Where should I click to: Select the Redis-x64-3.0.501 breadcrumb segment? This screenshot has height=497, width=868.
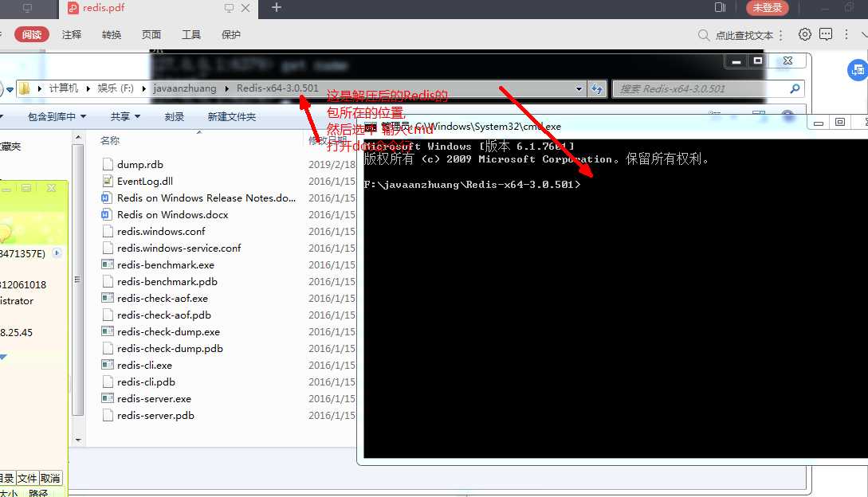(277, 88)
